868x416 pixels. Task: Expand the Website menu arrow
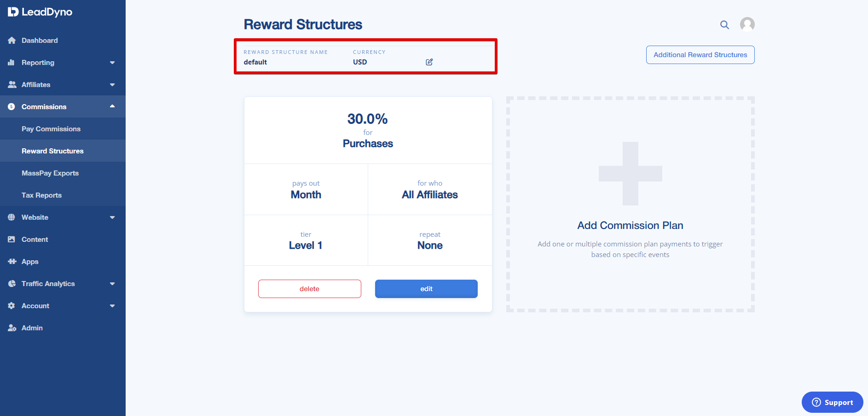tap(112, 217)
